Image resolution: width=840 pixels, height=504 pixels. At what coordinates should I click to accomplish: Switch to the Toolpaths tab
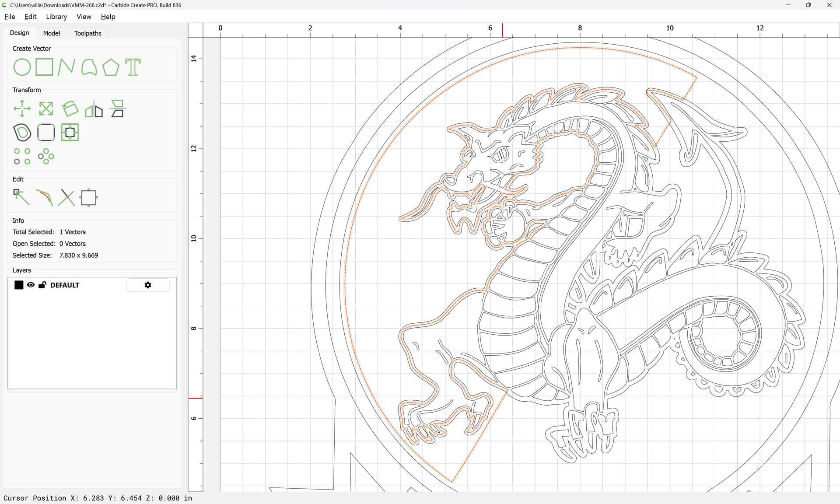click(87, 33)
